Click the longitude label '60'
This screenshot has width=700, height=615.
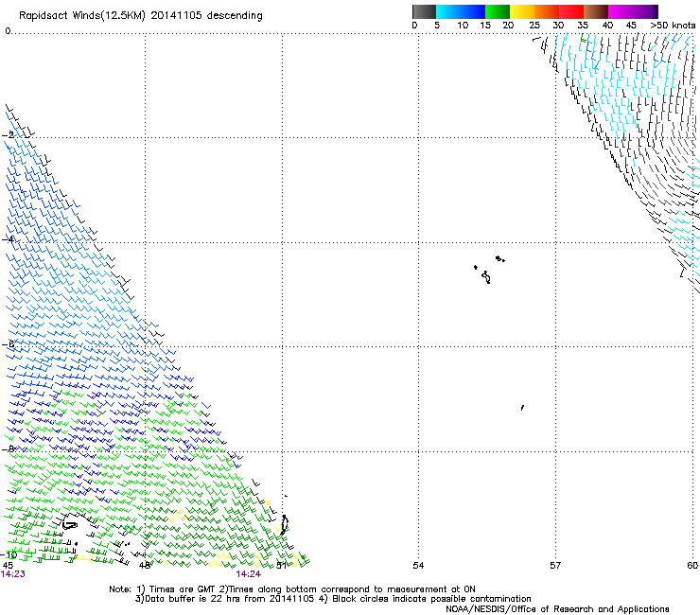click(692, 566)
